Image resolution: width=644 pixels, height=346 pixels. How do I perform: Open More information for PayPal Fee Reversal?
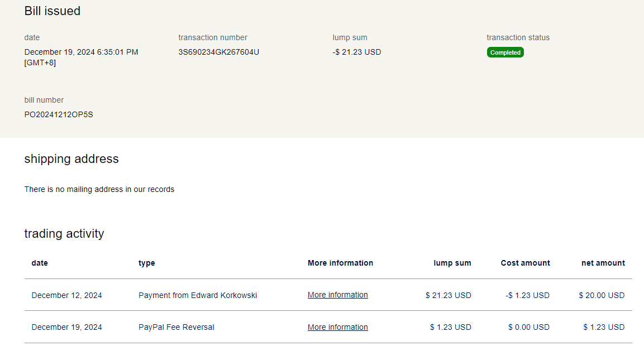pos(337,327)
